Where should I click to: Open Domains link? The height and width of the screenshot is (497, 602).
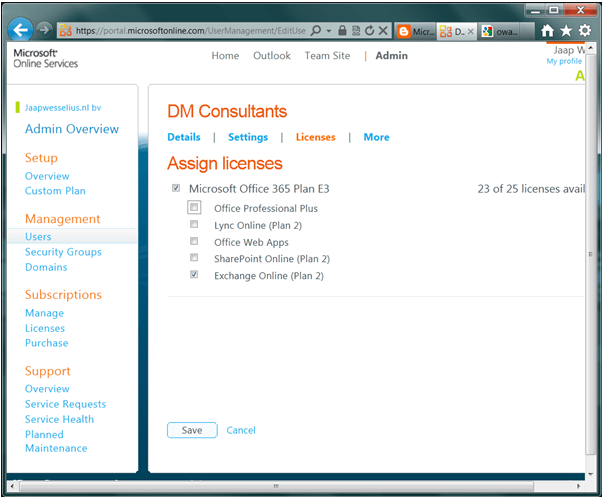pyautogui.click(x=46, y=267)
